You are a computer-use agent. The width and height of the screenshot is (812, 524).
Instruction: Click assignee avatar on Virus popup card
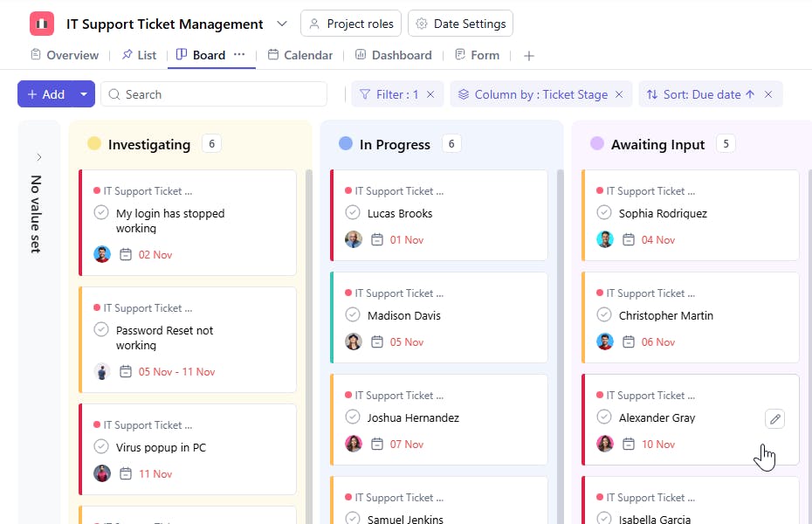coord(102,473)
